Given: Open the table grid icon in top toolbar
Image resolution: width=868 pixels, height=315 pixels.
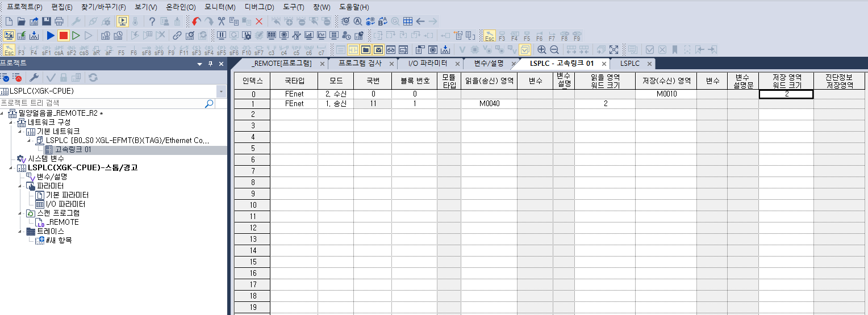Looking at the screenshot, I should tap(407, 22).
